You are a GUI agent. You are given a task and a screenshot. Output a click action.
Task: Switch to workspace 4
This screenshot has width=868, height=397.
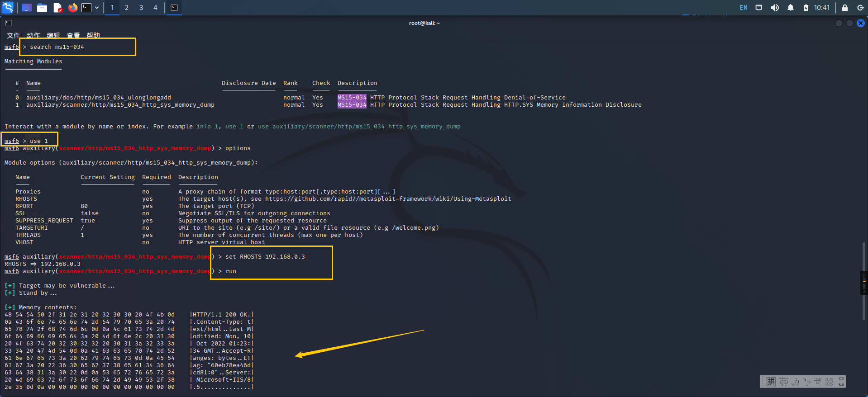pyautogui.click(x=155, y=8)
